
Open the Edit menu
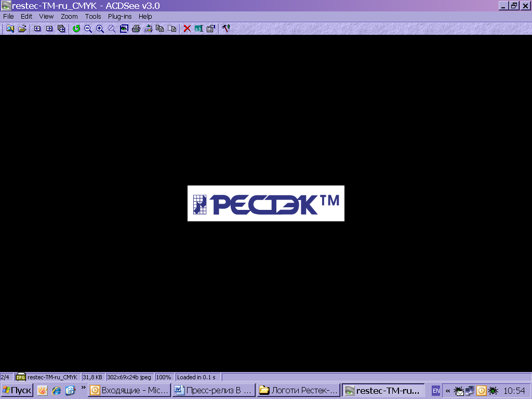(26, 16)
